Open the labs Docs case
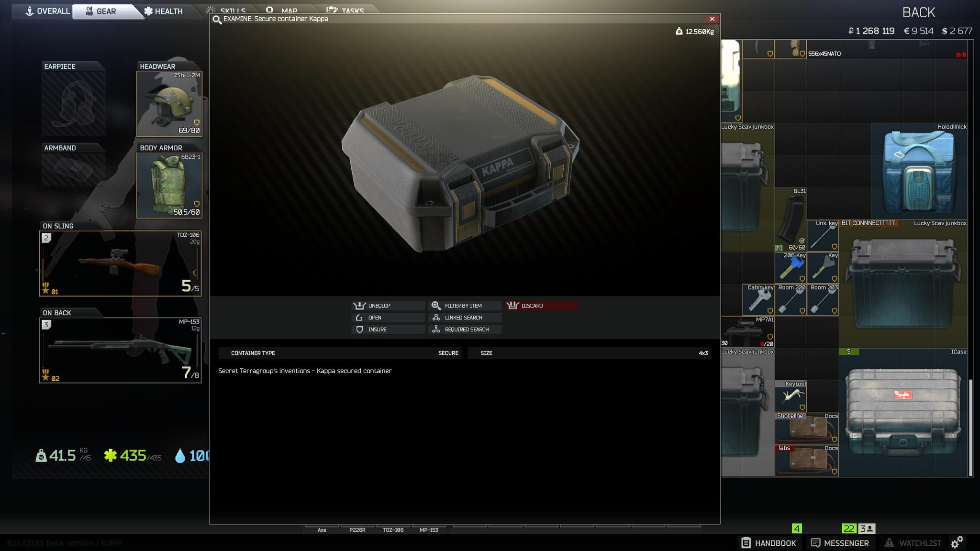The width and height of the screenshot is (980, 551). coord(807,460)
